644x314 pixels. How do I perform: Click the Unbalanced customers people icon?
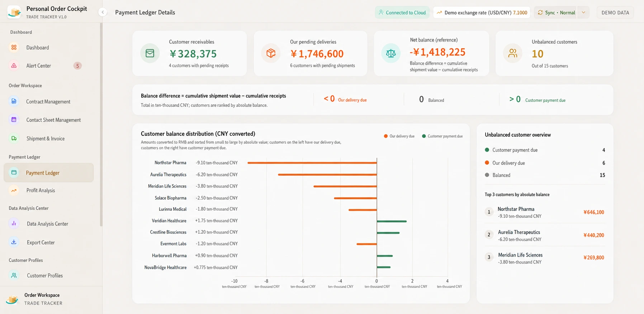click(x=513, y=53)
